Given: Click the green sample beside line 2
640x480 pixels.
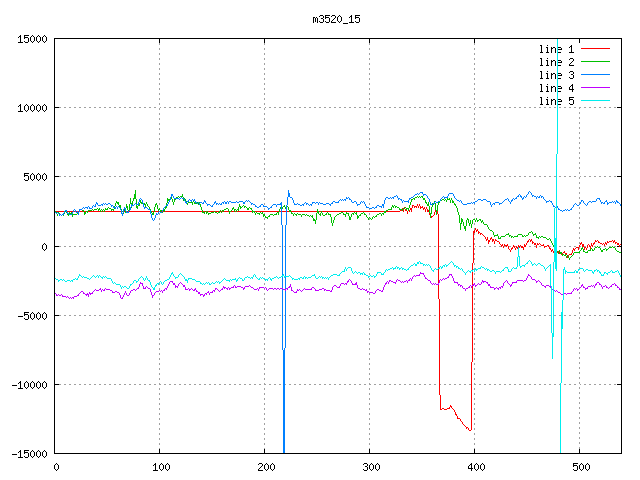Looking at the screenshot, I should click(595, 62).
